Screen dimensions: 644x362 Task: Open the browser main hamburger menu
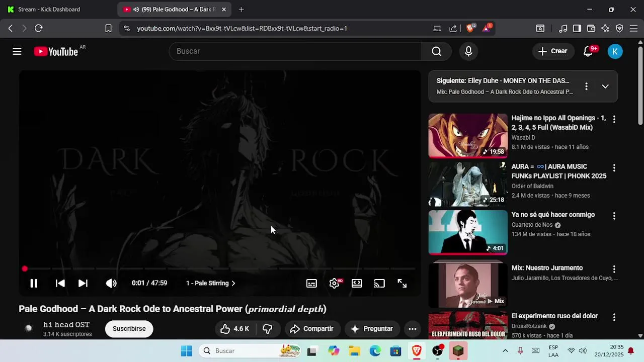pyautogui.click(x=633, y=29)
